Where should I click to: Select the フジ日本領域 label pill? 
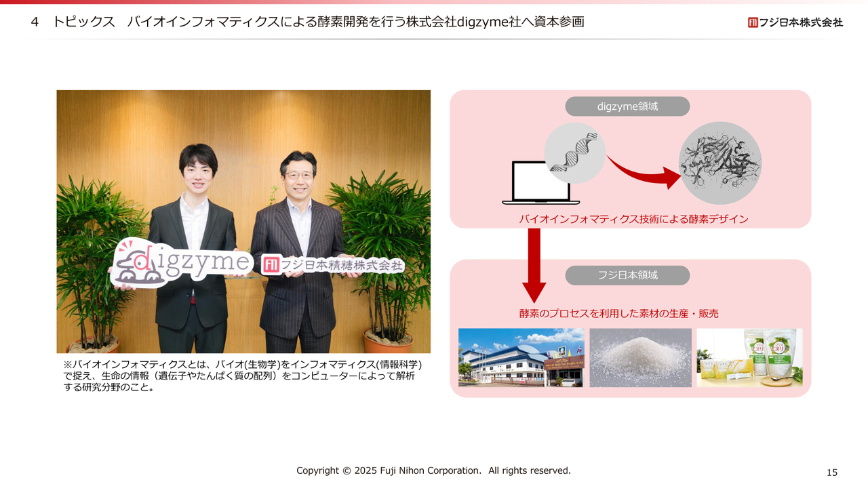(627, 275)
